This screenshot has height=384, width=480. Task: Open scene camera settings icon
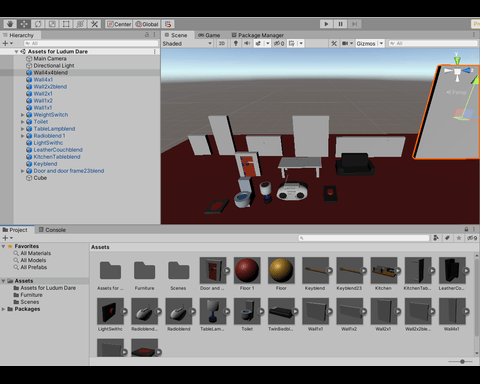pos(345,43)
